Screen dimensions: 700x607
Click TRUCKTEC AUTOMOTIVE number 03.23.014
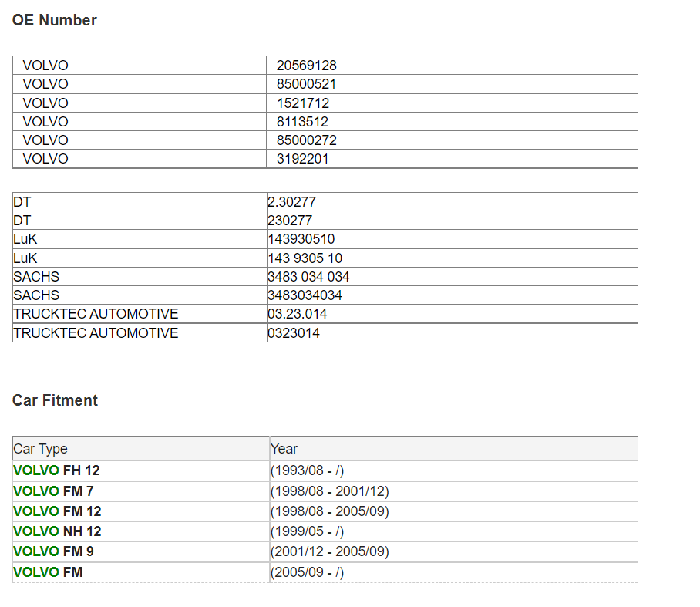pos(297,314)
